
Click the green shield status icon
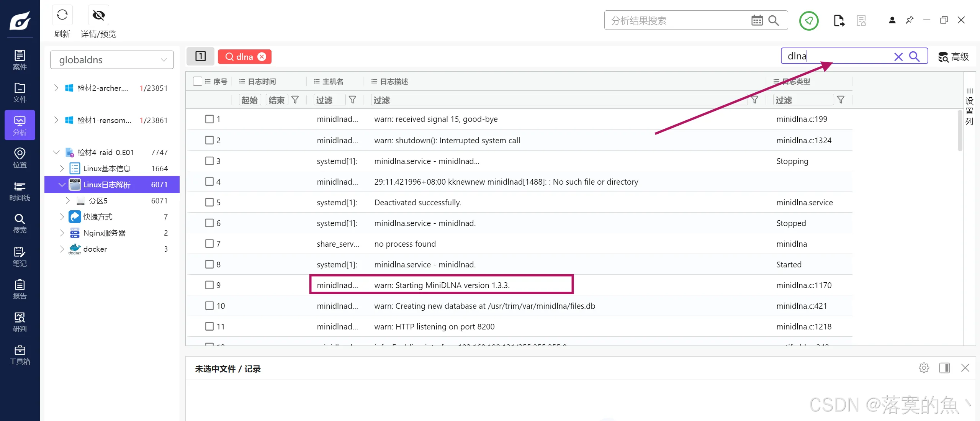click(808, 21)
